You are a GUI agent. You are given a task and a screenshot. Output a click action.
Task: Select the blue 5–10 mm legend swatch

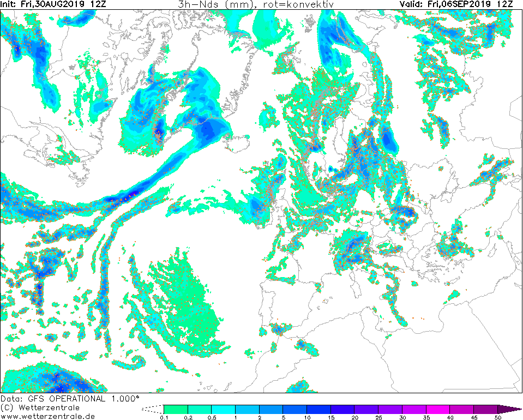pyautogui.click(x=295, y=409)
